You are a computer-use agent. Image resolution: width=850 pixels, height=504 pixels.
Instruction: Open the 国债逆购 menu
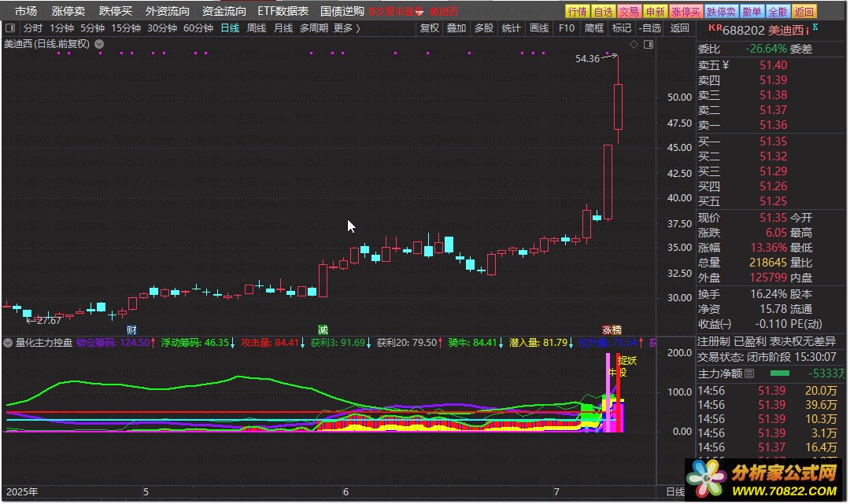pyautogui.click(x=342, y=11)
